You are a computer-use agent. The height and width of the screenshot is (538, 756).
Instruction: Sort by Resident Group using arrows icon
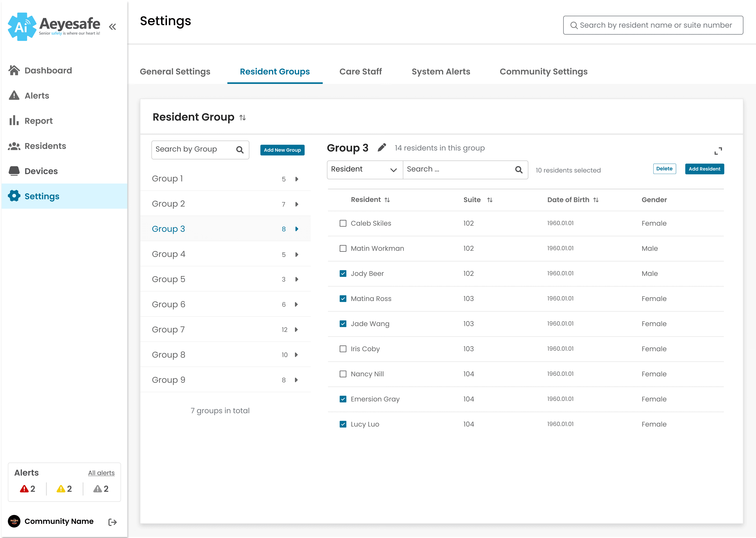[x=243, y=118]
